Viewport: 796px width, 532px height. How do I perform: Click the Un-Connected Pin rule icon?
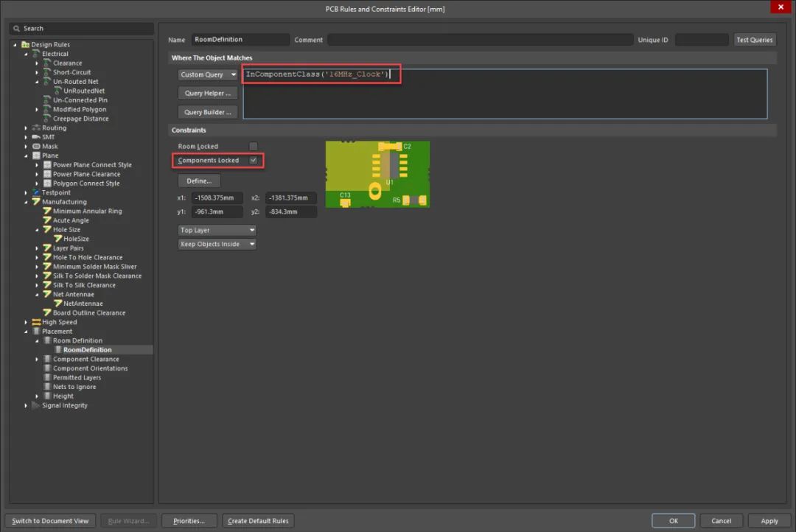click(x=47, y=100)
